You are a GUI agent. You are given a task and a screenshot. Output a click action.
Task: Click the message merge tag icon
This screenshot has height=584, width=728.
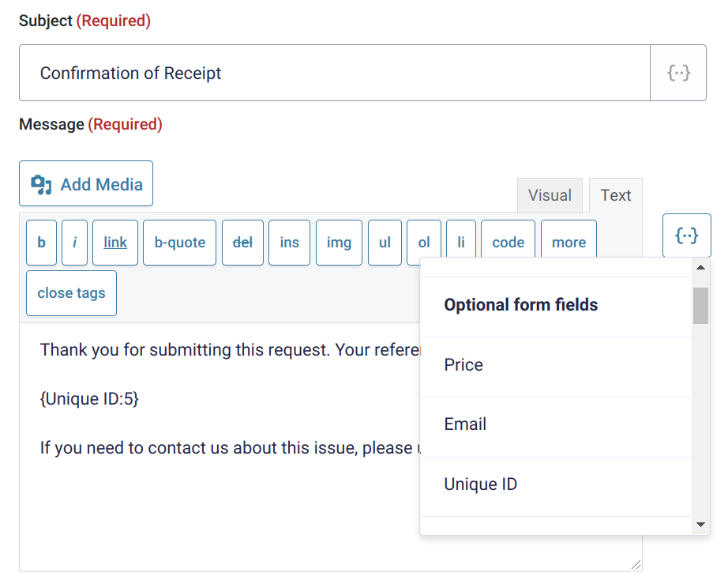(686, 235)
